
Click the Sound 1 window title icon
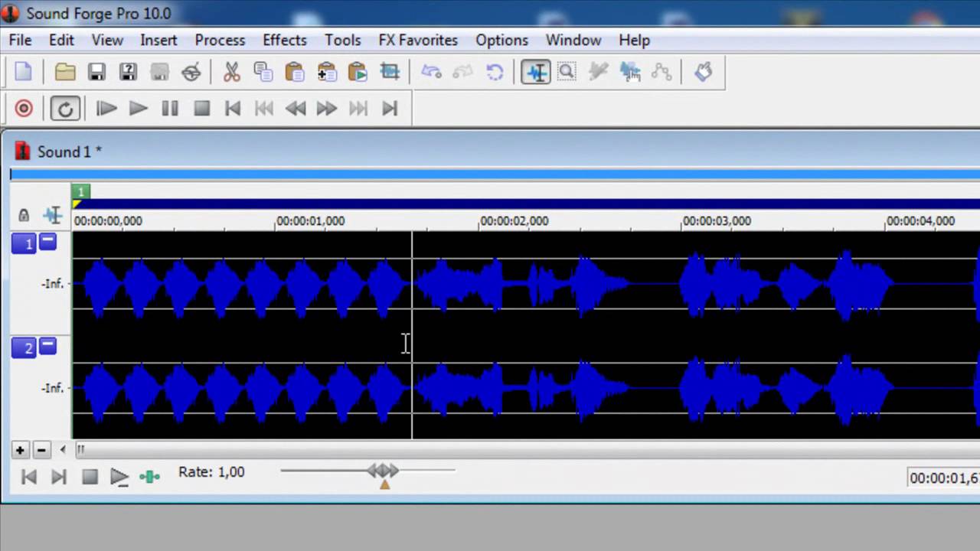[x=23, y=152]
